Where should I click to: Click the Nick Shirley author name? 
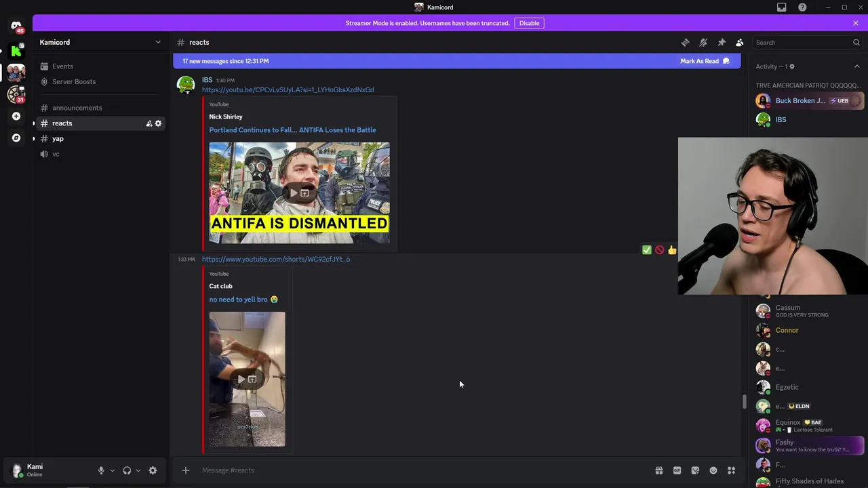[x=226, y=117]
